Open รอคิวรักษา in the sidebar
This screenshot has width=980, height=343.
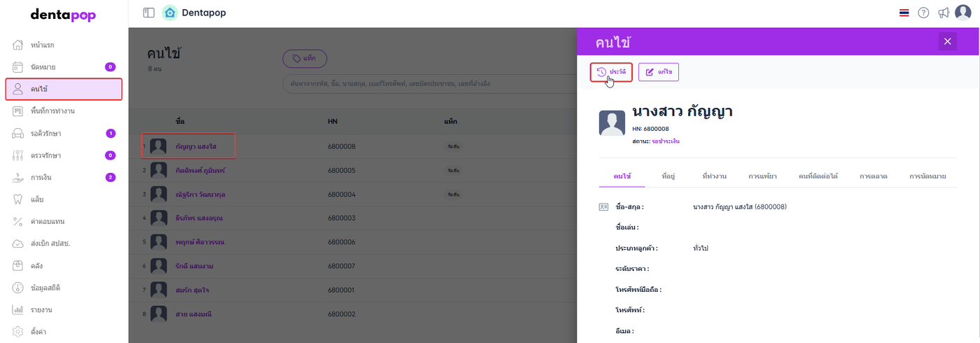47,133
